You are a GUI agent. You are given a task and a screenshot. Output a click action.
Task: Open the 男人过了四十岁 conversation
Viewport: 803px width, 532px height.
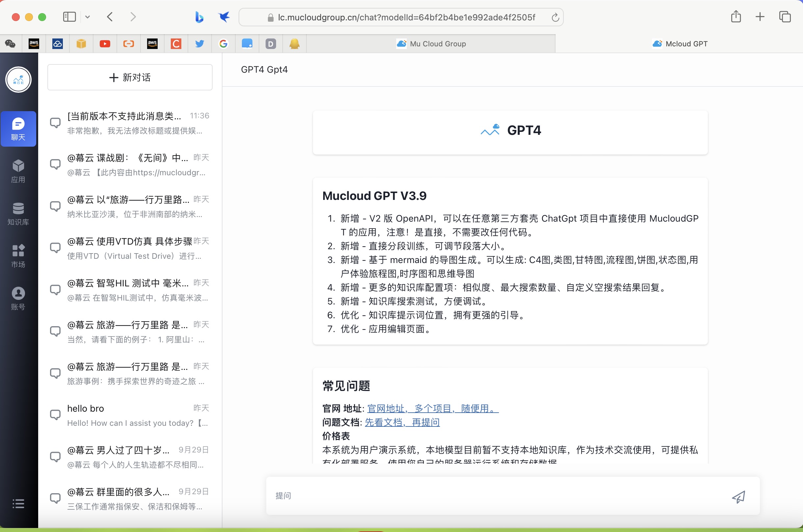130,457
